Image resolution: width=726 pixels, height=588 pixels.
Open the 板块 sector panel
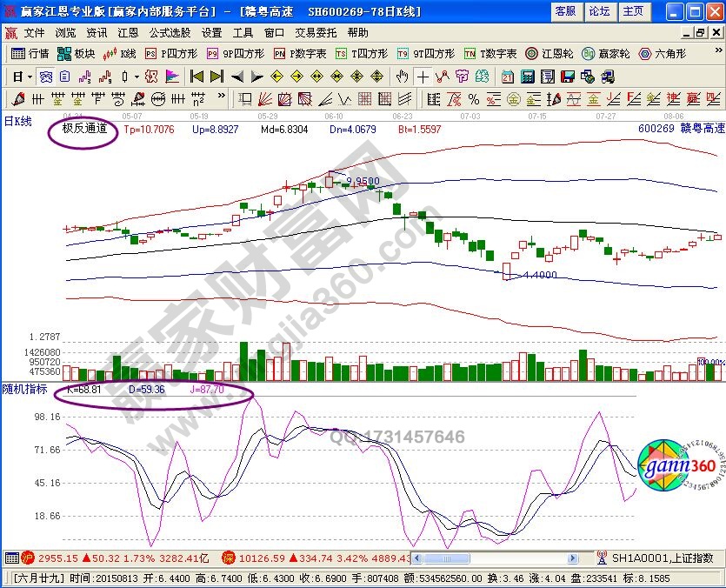tap(77, 54)
